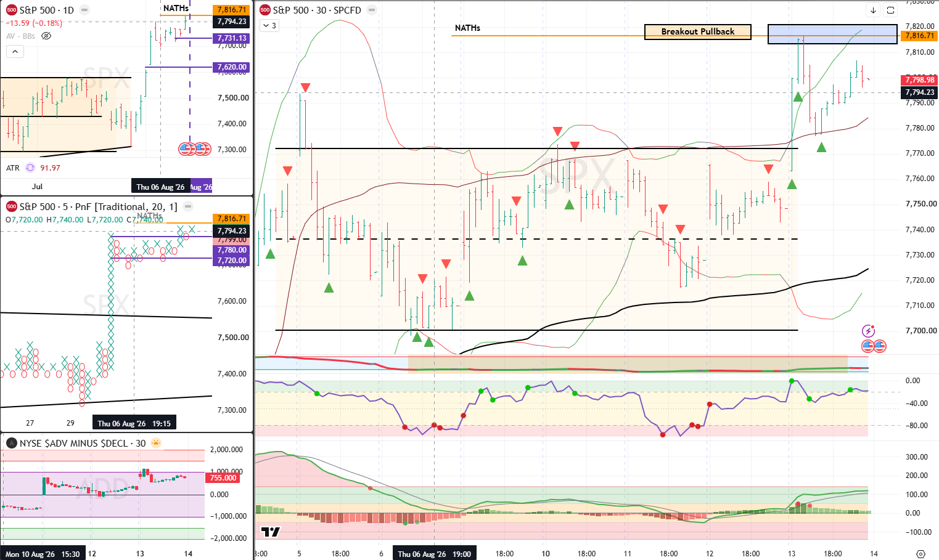Click the down-arrow icon atop main chart

click(x=873, y=10)
